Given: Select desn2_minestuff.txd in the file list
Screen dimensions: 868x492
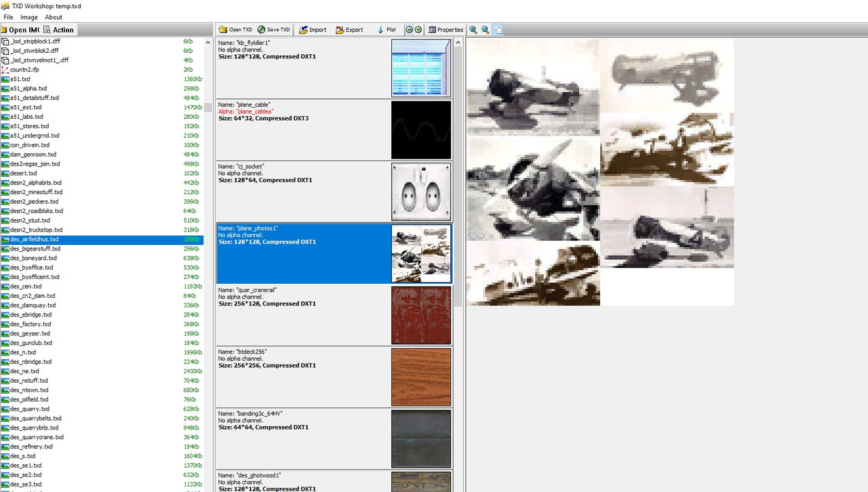Looking at the screenshot, I should click(x=102, y=192).
